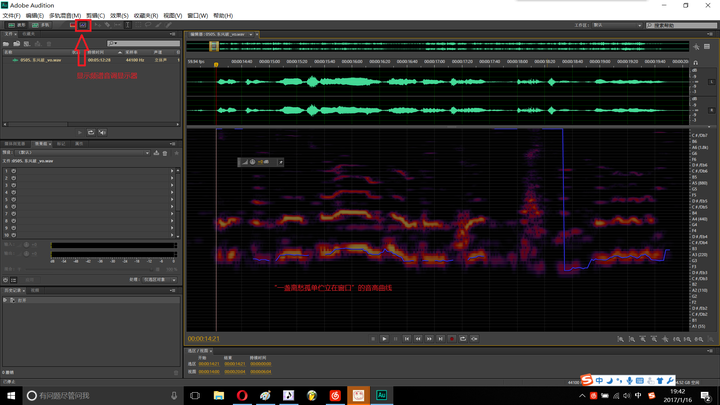Toggle effects rack master power button
The image size is (720, 405).
[6, 280]
